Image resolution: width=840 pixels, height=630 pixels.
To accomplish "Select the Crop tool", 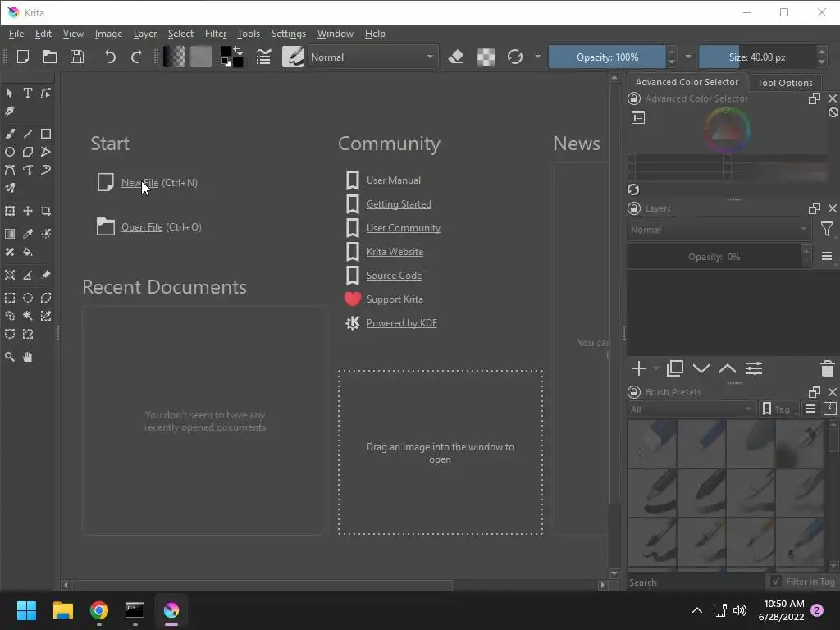I will pyautogui.click(x=46, y=211).
